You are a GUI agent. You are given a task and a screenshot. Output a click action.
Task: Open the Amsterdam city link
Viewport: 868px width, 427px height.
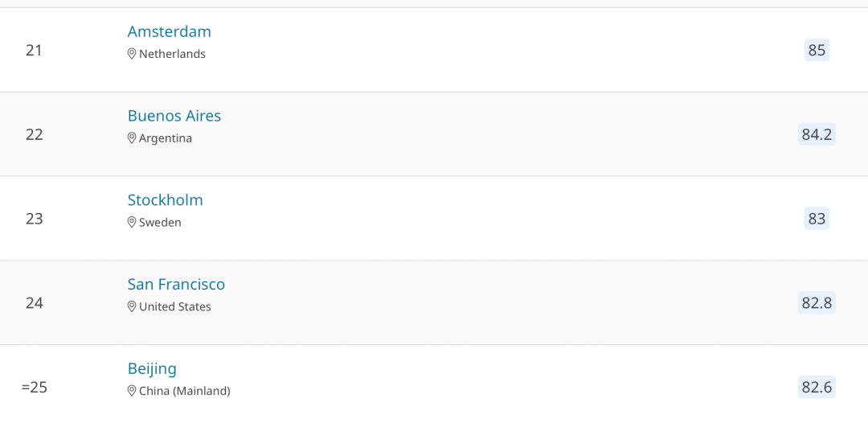170,31
